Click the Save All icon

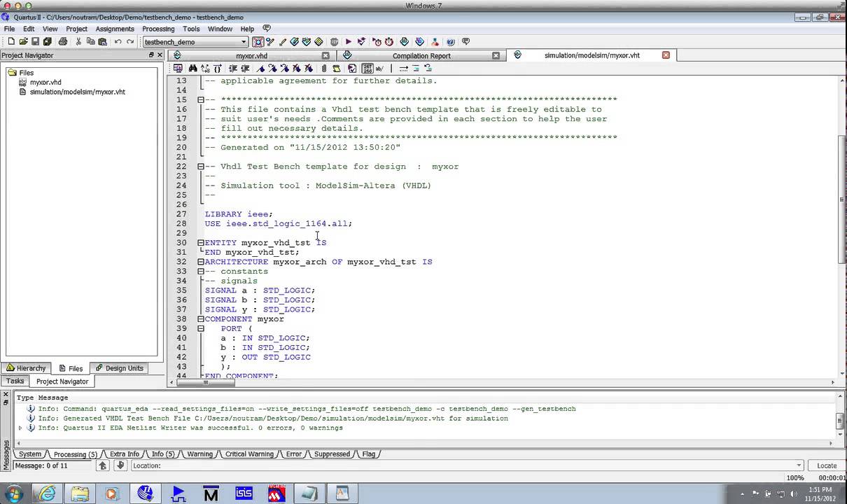(47, 42)
